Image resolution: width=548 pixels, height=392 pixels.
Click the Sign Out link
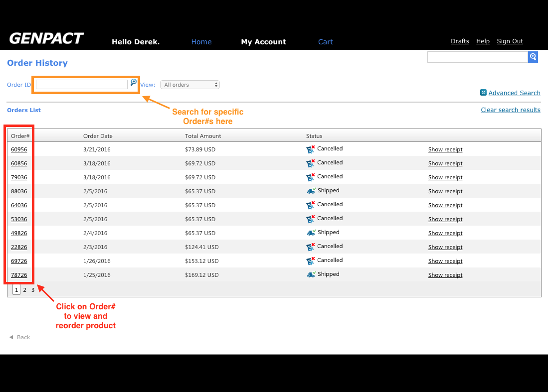pos(510,41)
